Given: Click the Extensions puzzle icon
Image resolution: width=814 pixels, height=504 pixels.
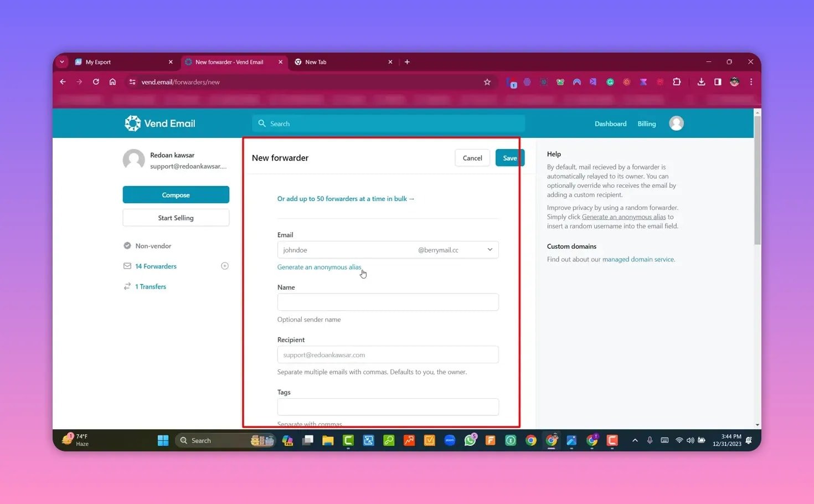Looking at the screenshot, I should click(677, 81).
